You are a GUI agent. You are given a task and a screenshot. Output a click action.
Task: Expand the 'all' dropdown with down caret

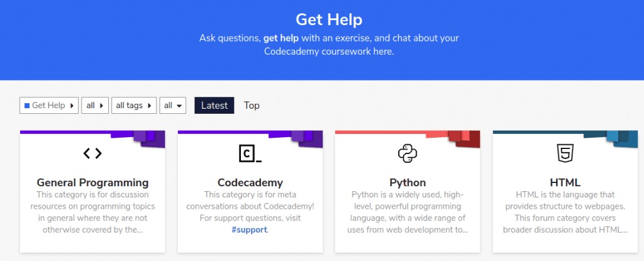173,106
